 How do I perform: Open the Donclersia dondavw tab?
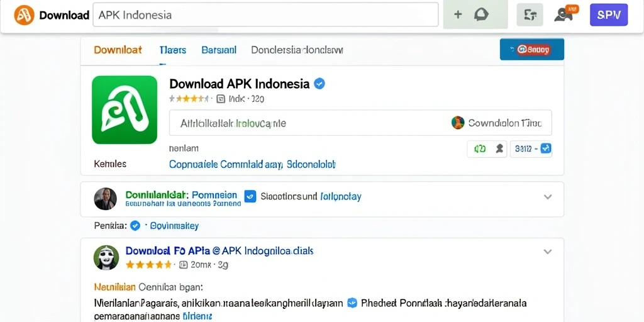(297, 50)
